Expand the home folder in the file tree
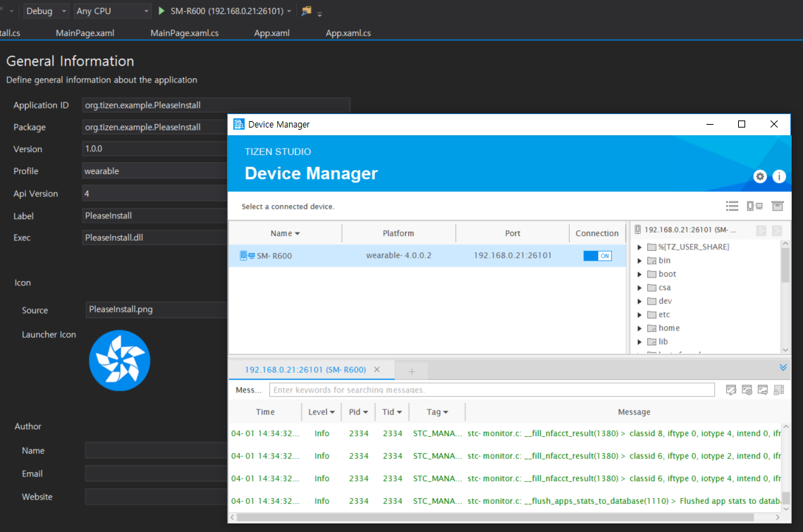This screenshot has height=532, width=803. (x=640, y=328)
